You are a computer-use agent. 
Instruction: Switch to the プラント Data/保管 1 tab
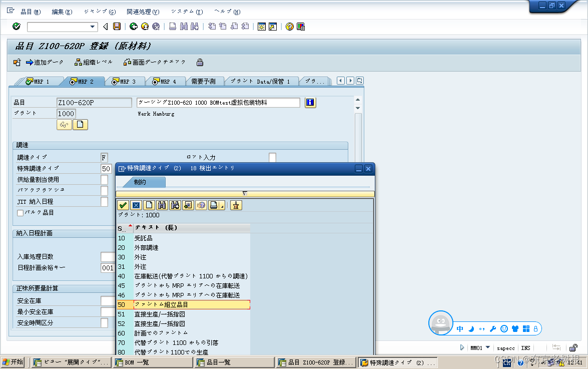coord(260,82)
